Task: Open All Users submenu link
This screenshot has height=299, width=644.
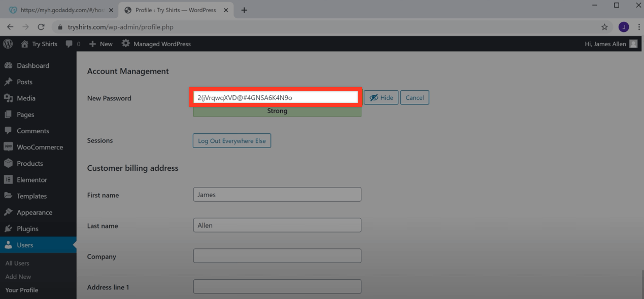Action: [x=17, y=263]
